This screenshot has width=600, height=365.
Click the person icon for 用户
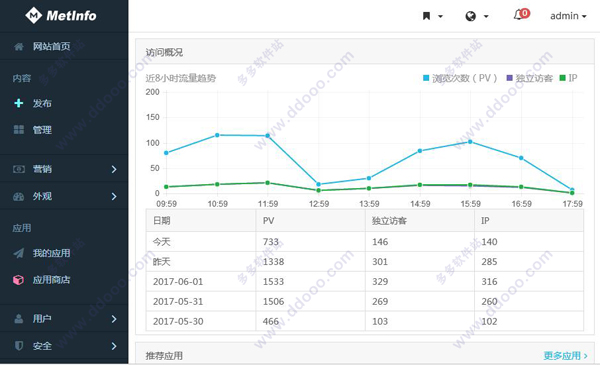(18, 319)
